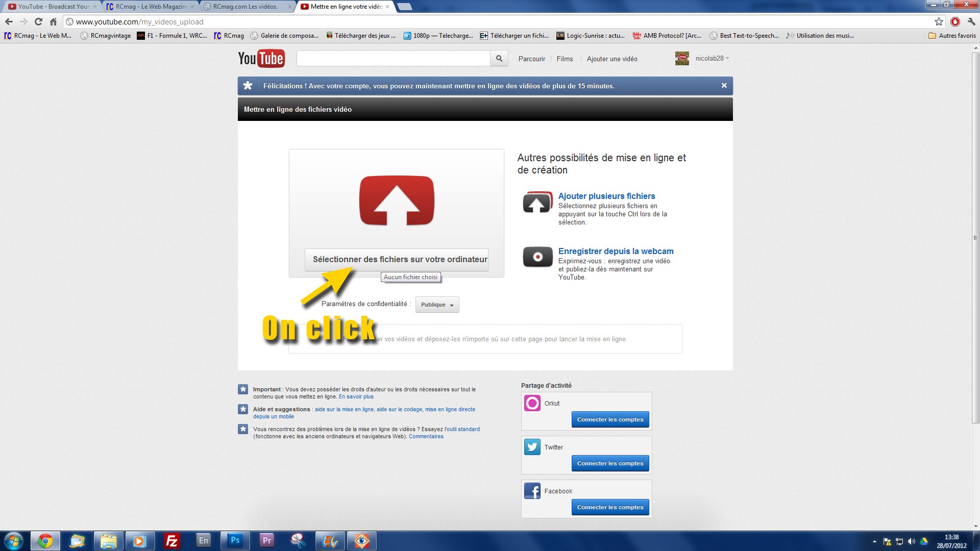
Task: Connect the Twitter account button
Action: click(x=610, y=463)
